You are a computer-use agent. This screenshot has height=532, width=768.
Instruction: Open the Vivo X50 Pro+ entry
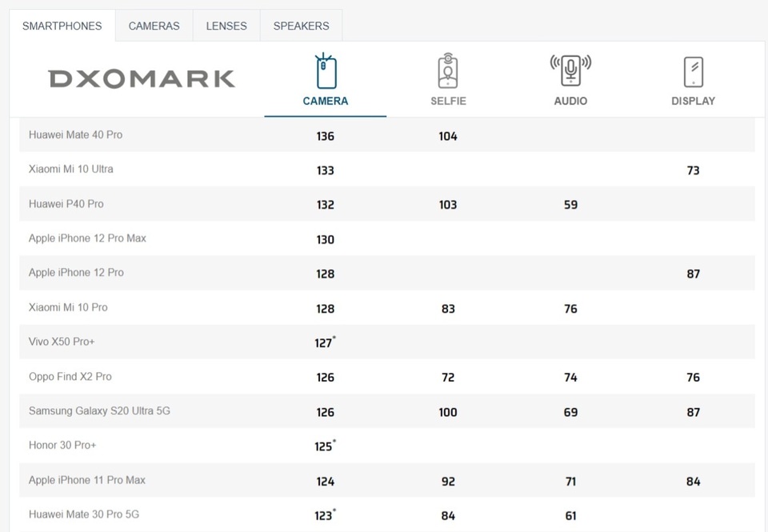(62, 342)
